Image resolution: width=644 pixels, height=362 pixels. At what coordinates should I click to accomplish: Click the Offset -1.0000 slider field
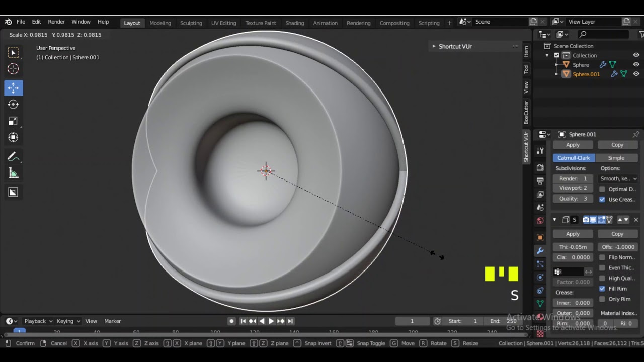tap(618, 247)
